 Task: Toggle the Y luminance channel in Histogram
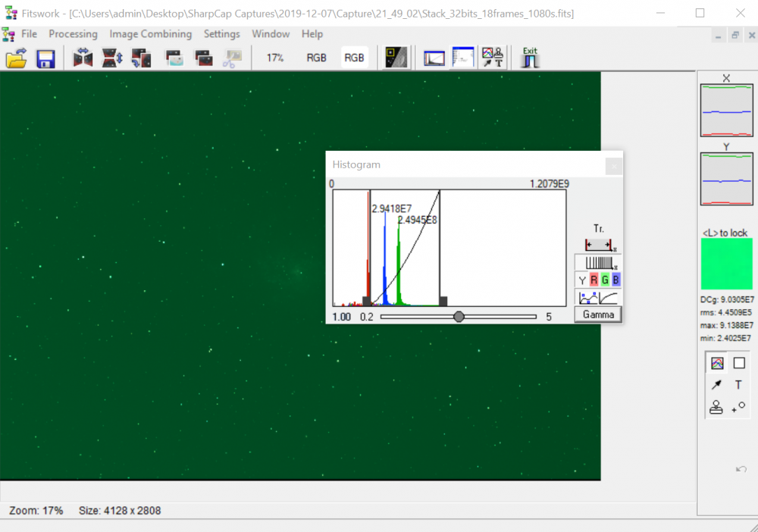[582, 280]
